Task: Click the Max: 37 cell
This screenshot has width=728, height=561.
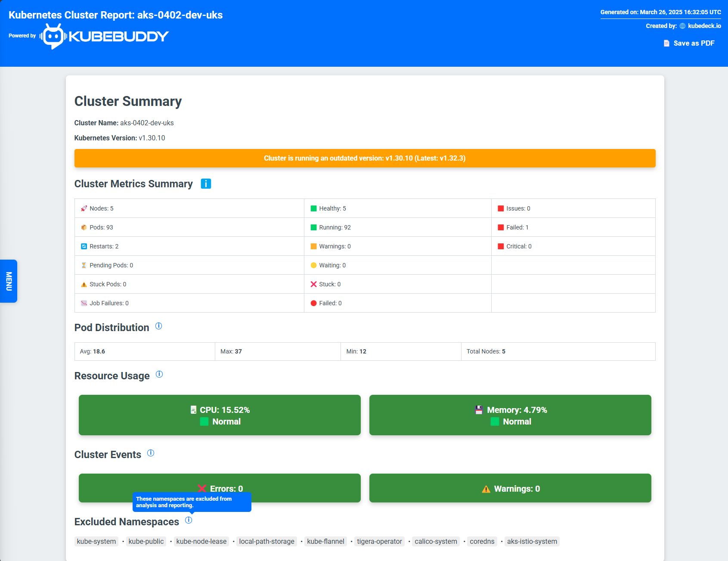Action: click(x=278, y=351)
